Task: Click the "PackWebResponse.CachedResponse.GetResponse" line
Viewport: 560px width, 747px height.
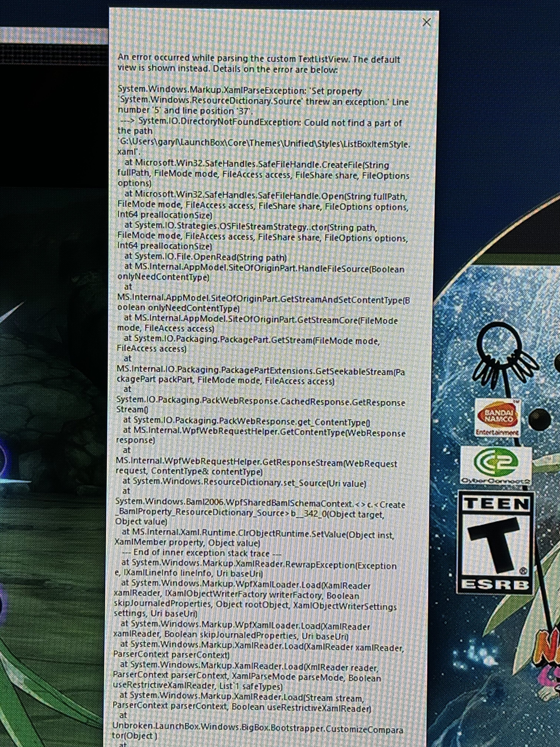Action: point(261,401)
